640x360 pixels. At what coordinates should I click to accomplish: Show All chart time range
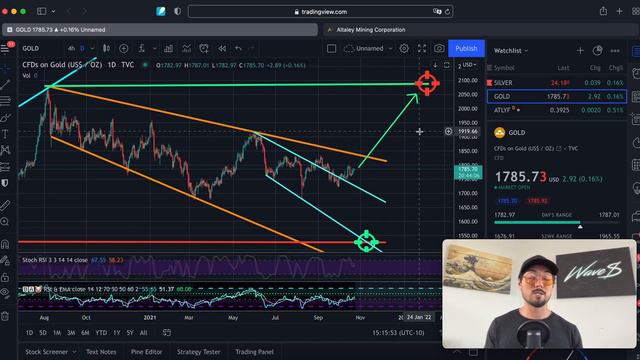pyautogui.click(x=143, y=333)
